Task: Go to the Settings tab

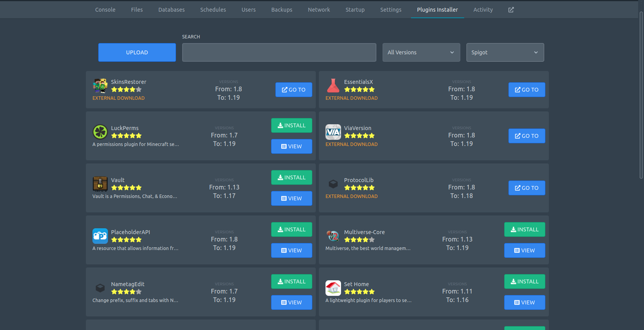Action: 391,10
